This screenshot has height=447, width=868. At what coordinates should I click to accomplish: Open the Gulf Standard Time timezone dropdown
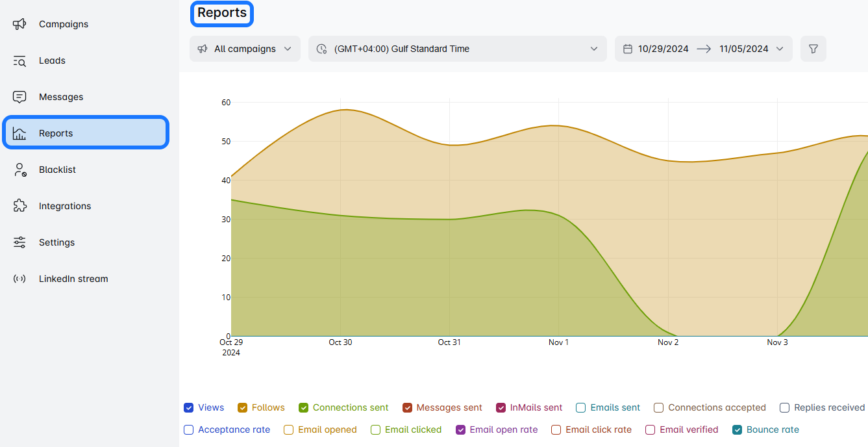[x=457, y=49]
